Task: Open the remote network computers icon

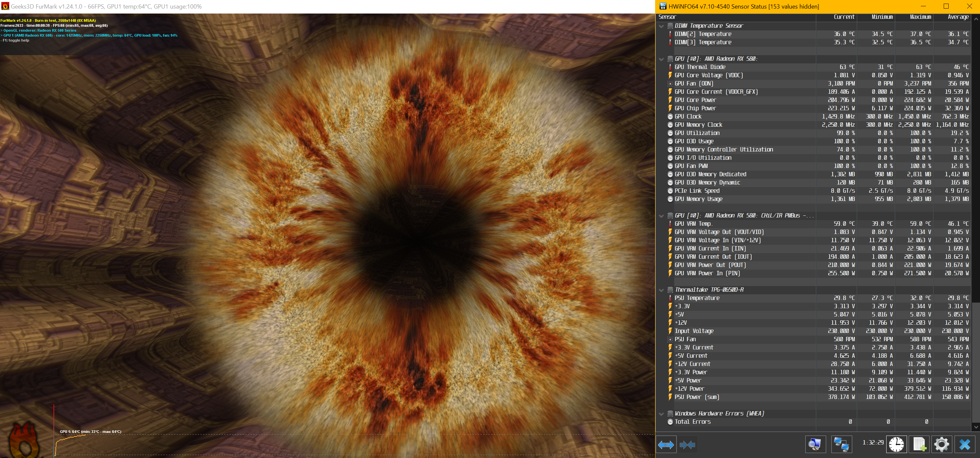Action: click(x=841, y=444)
